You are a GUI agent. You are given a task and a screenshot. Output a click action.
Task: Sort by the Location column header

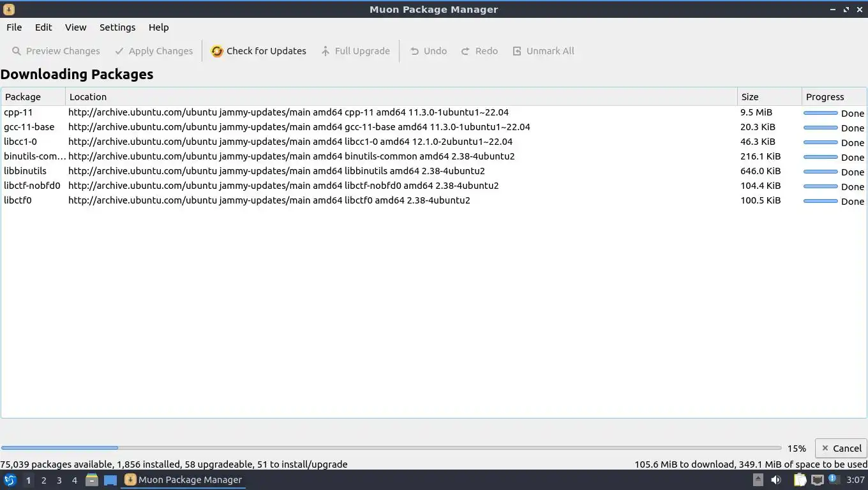coord(401,97)
